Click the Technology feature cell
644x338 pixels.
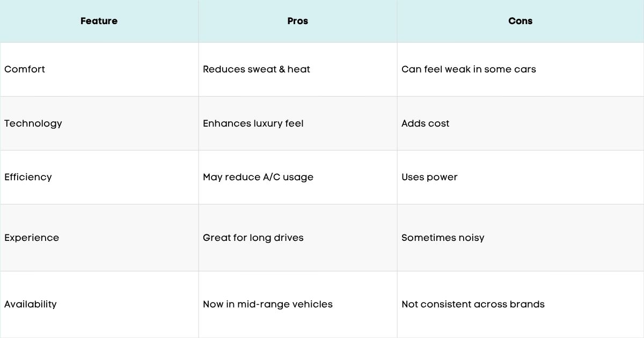(x=33, y=123)
